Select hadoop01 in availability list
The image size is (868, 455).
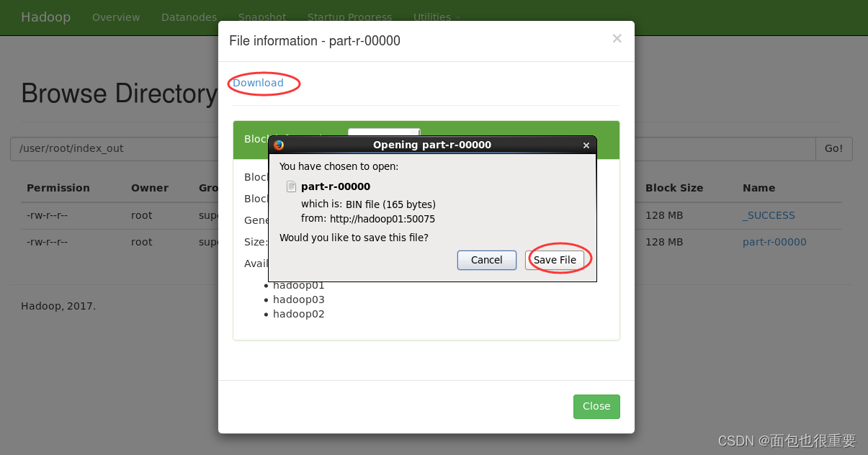[299, 286]
